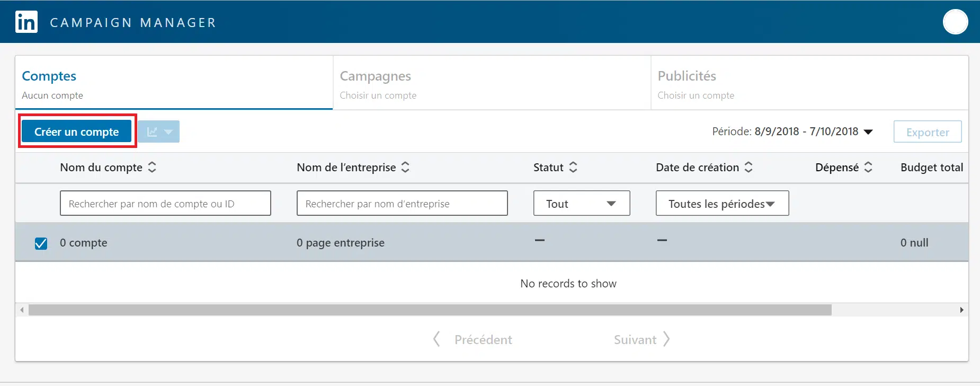Open 'Toutes les périodes' dropdown
Screen dimensions: 980x386
coord(721,204)
